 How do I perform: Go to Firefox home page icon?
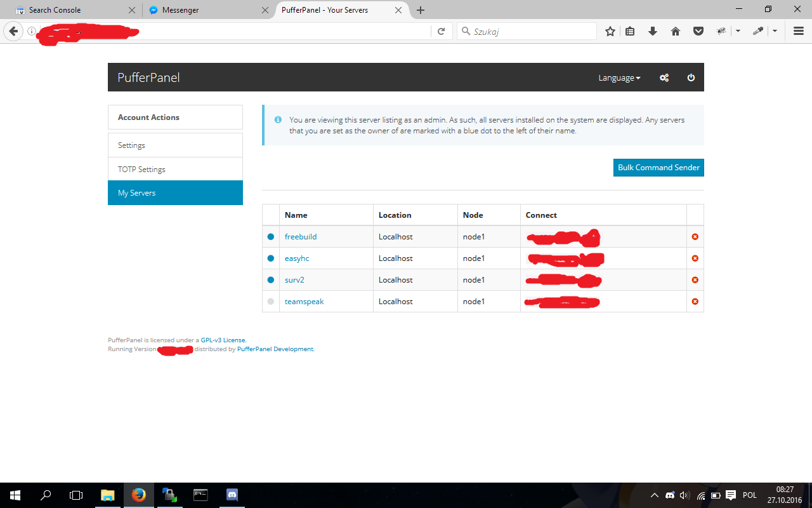click(x=676, y=31)
